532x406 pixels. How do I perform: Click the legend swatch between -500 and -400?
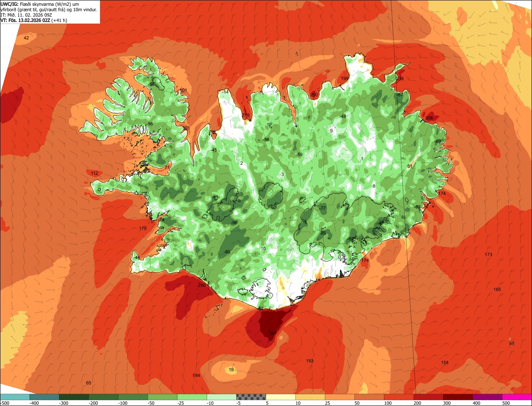(15, 397)
